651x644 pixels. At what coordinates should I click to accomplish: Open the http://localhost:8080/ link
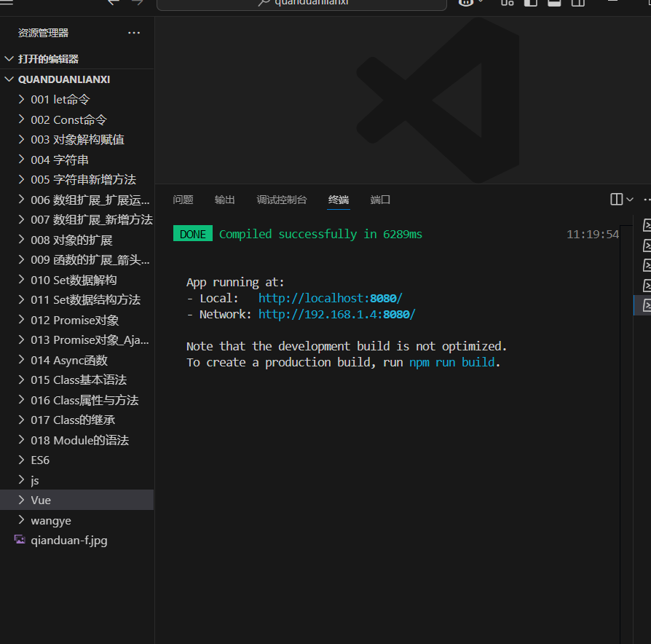point(330,298)
